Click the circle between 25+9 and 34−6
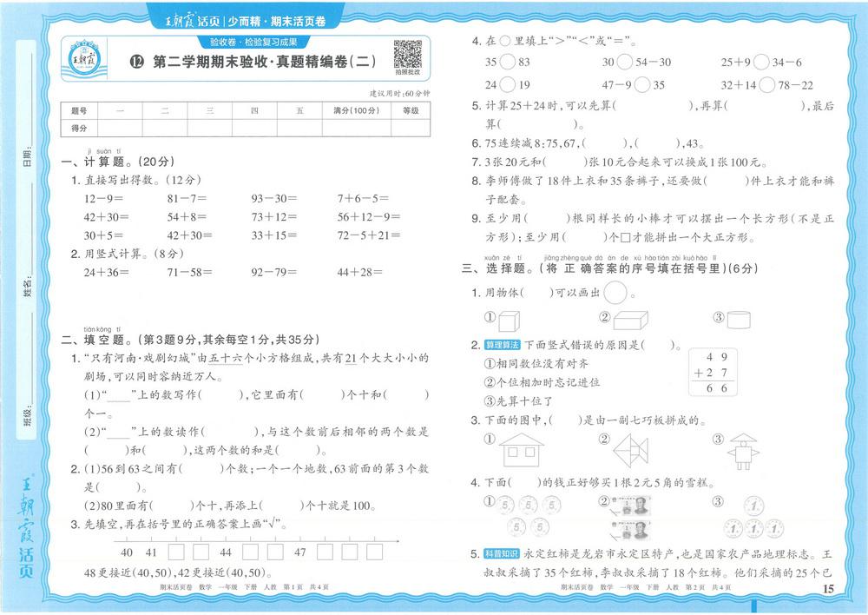The width and height of the screenshot is (868, 615). [x=761, y=62]
